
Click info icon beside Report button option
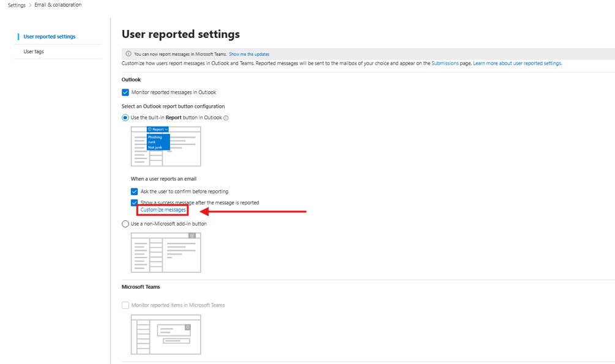pyautogui.click(x=226, y=118)
